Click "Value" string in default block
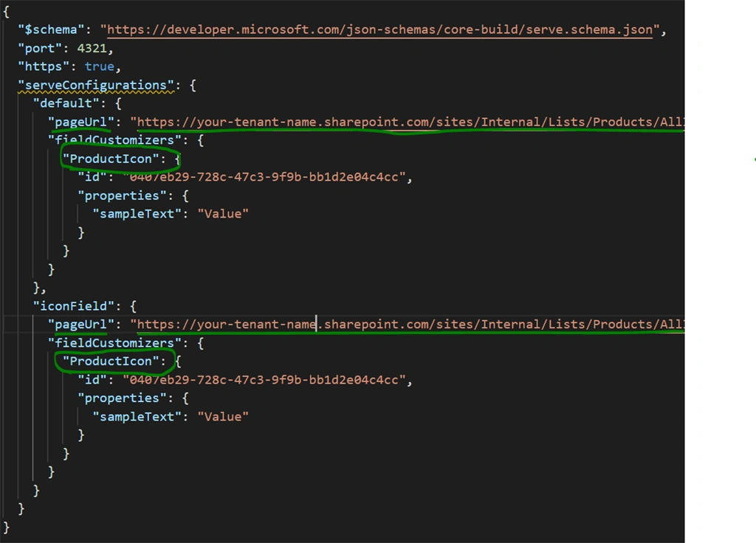756x543 pixels. pos(223,214)
